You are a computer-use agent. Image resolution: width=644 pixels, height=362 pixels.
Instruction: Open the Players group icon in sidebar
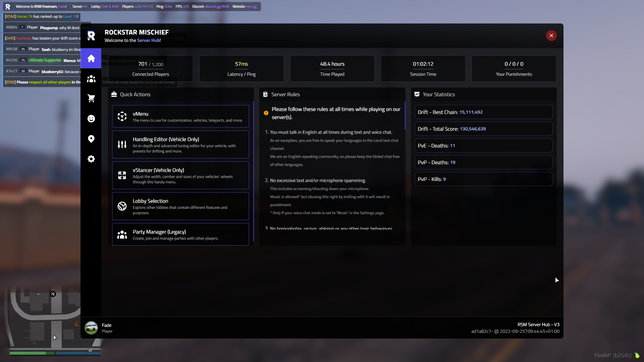(x=91, y=79)
